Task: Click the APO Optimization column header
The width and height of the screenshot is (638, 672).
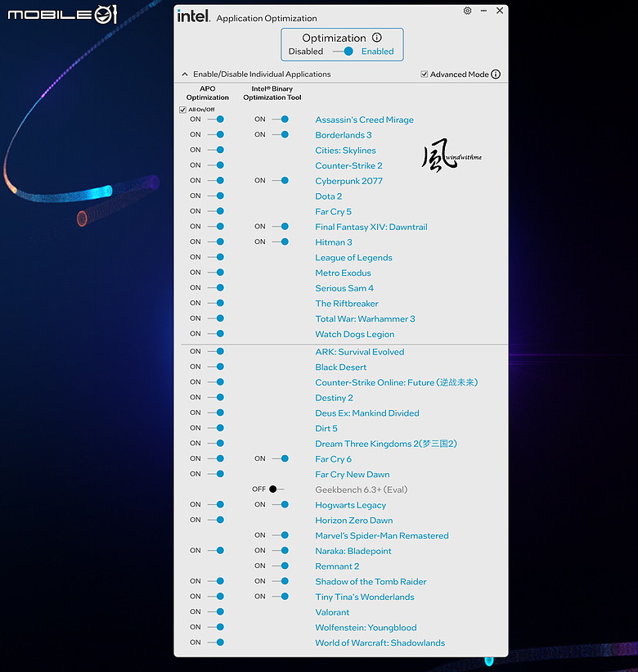Action: pos(208,93)
